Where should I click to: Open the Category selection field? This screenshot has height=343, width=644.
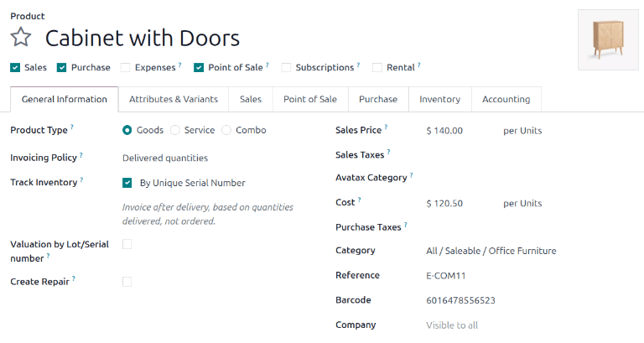(x=491, y=251)
